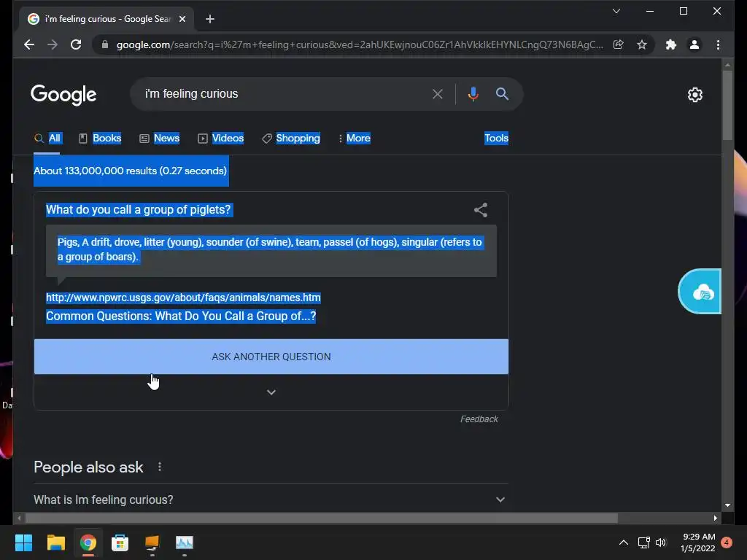Viewport: 747px width, 560px height.
Task: Click the scroll right arrow
Action: tap(715, 518)
